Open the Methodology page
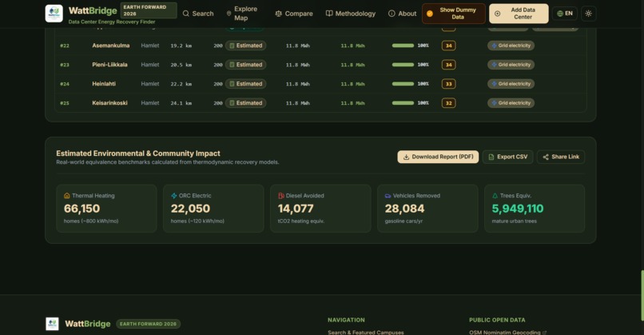 [351, 14]
